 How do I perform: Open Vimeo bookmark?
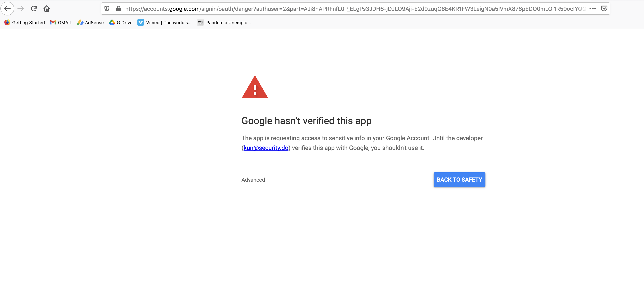coord(164,23)
